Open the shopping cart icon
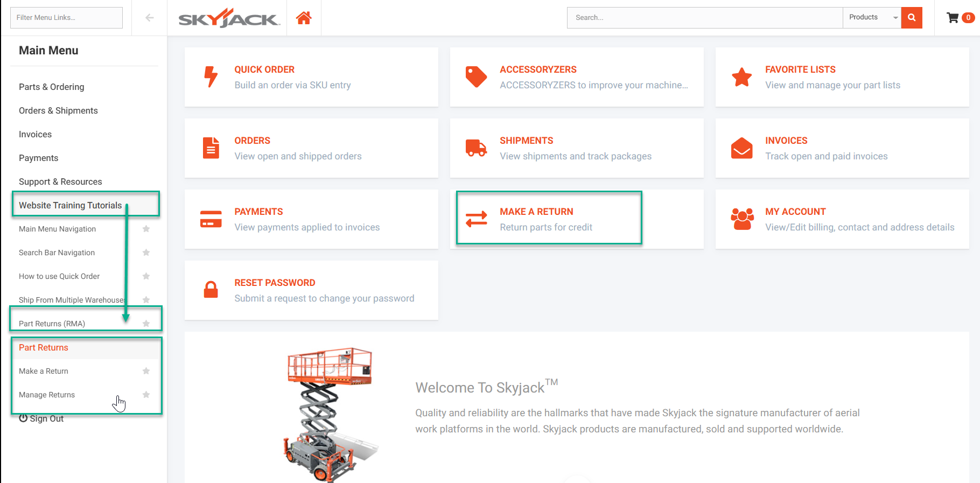 point(953,18)
